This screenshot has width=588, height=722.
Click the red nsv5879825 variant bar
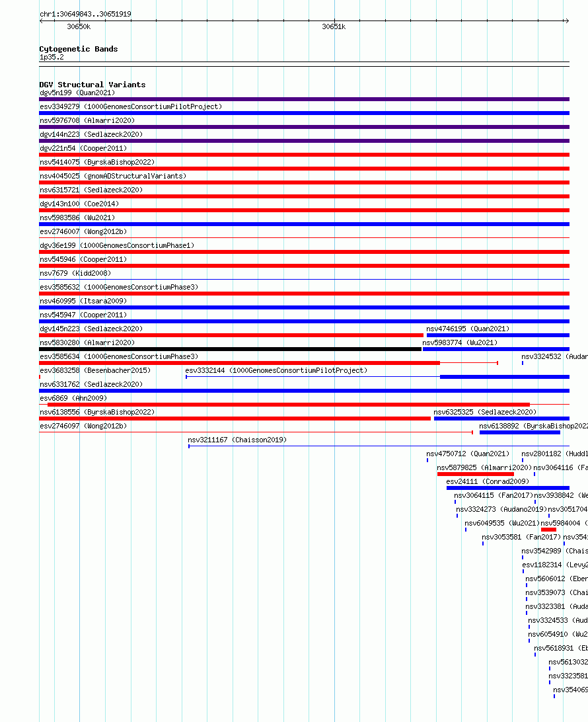click(x=475, y=474)
